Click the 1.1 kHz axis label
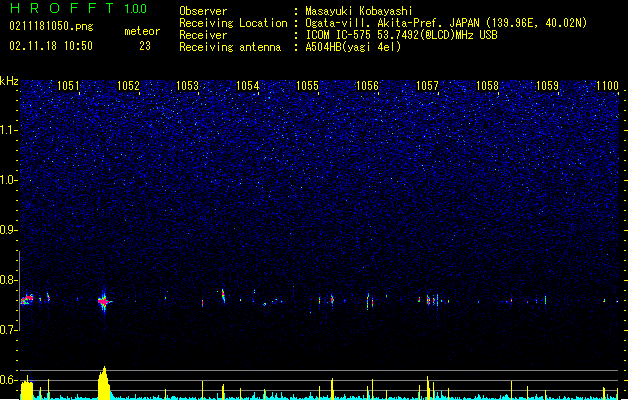The height and width of the screenshot is (400, 629). point(9,130)
